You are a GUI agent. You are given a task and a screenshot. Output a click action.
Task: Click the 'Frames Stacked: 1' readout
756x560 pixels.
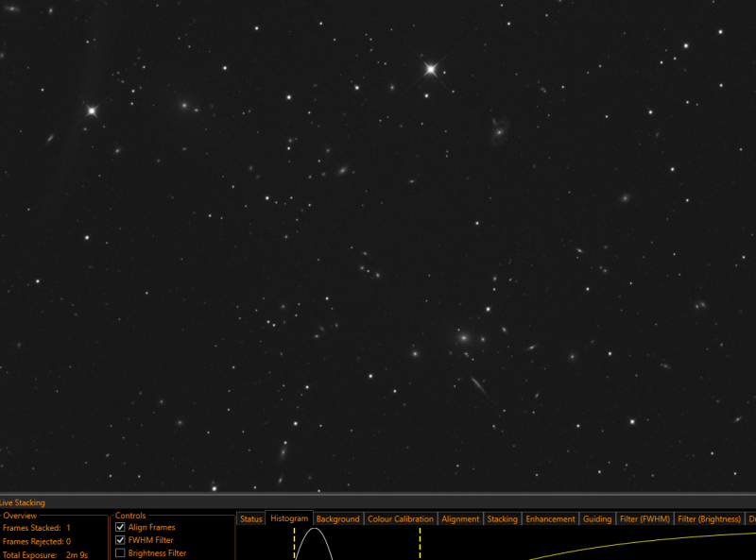pos(37,528)
